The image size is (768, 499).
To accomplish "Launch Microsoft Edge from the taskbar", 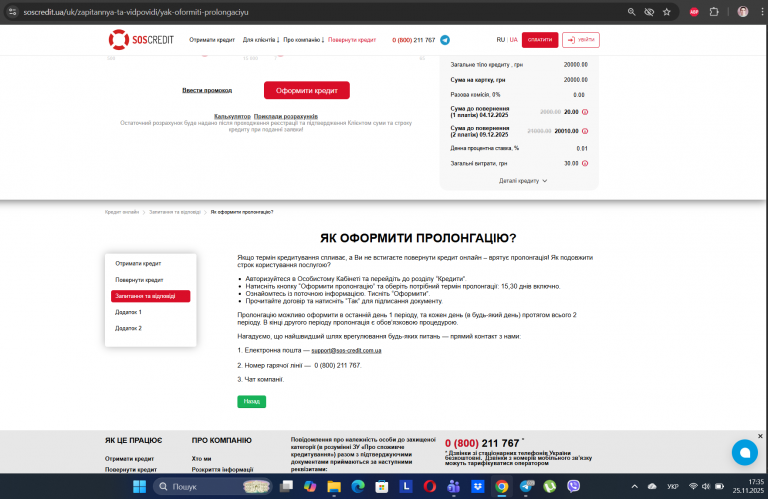I will tap(358, 486).
